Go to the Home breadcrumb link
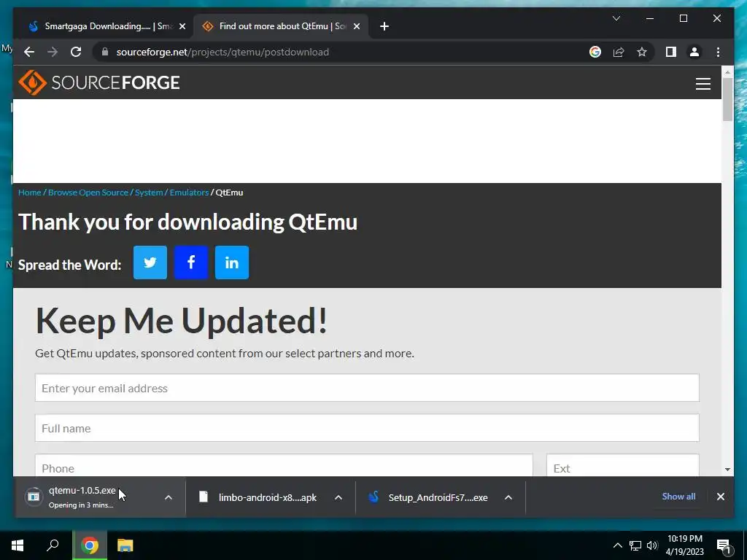The image size is (747, 560). tap(29, 192)
